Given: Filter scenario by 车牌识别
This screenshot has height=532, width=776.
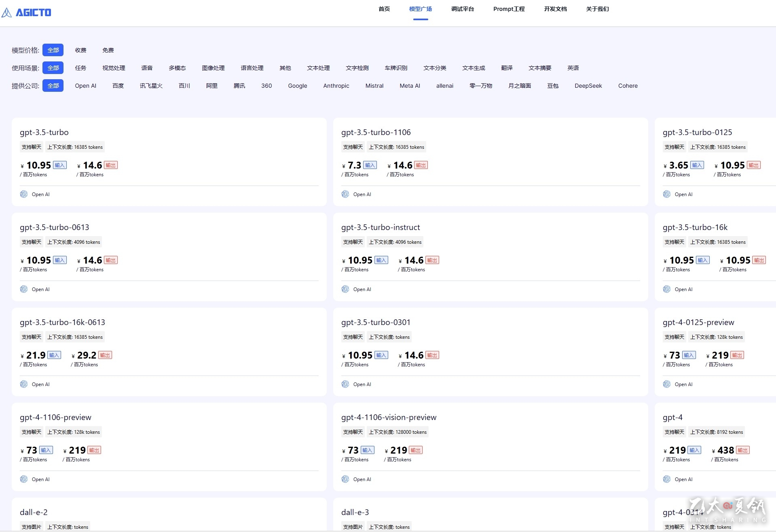Looking at the screenshot, I should pos(396,68).
